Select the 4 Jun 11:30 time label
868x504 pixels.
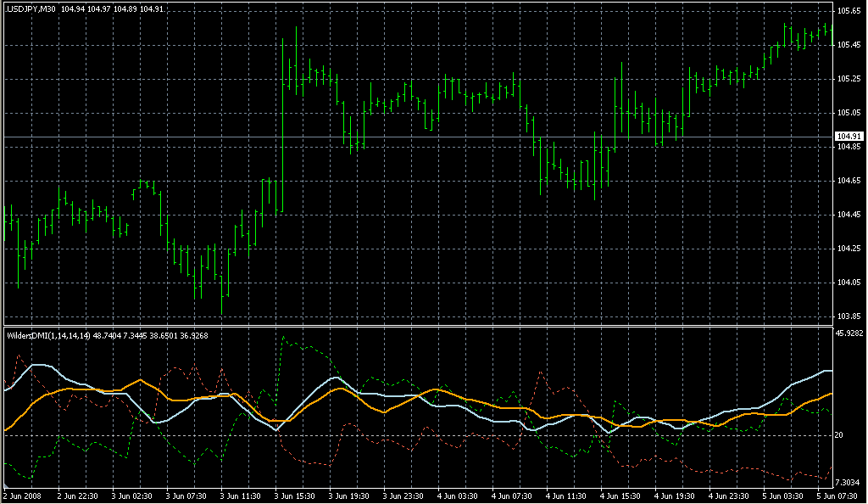(x=566, y=495)
